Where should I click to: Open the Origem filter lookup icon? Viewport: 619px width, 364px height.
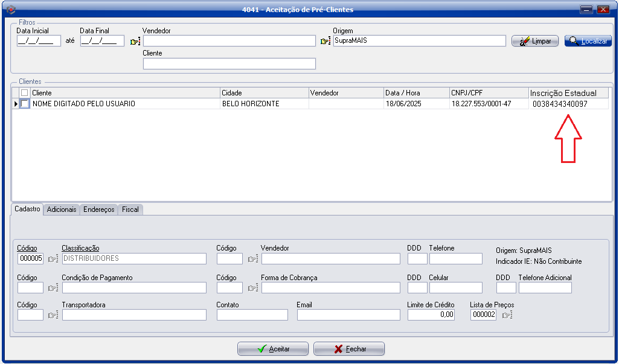click(326, 41)
